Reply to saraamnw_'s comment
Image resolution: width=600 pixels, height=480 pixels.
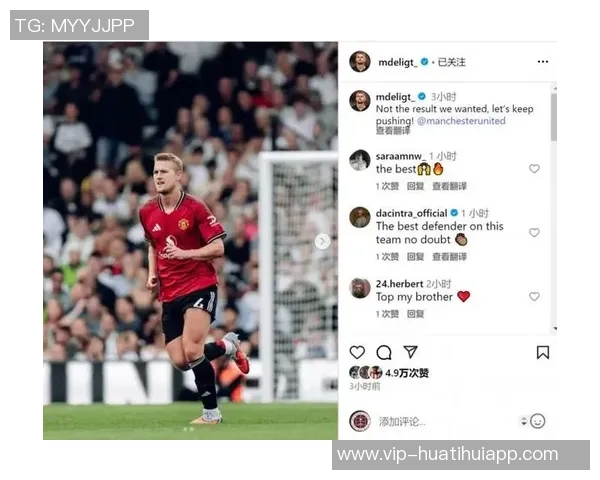(415, 186)
